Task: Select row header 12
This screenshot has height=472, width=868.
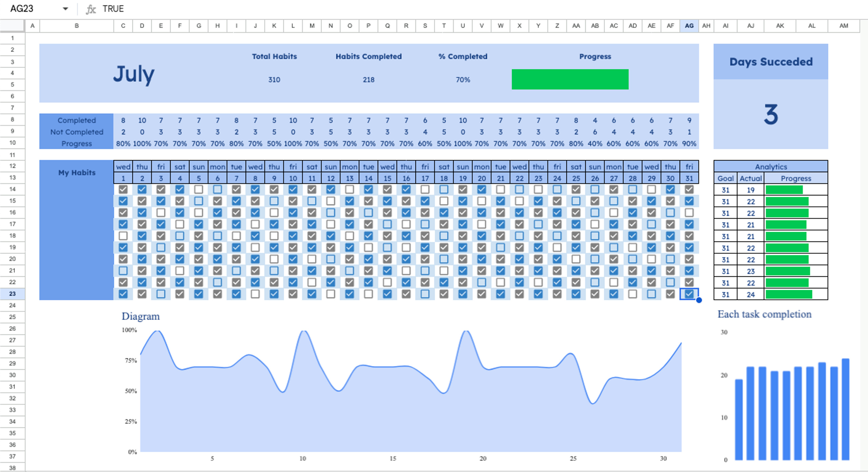Action: click(12, 166)
